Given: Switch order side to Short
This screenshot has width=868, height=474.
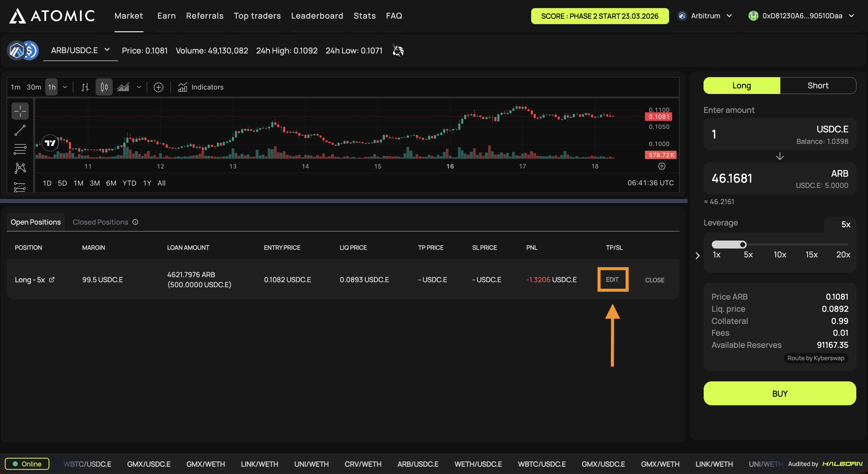Looking at the screenshot, I should click(817, 85).
